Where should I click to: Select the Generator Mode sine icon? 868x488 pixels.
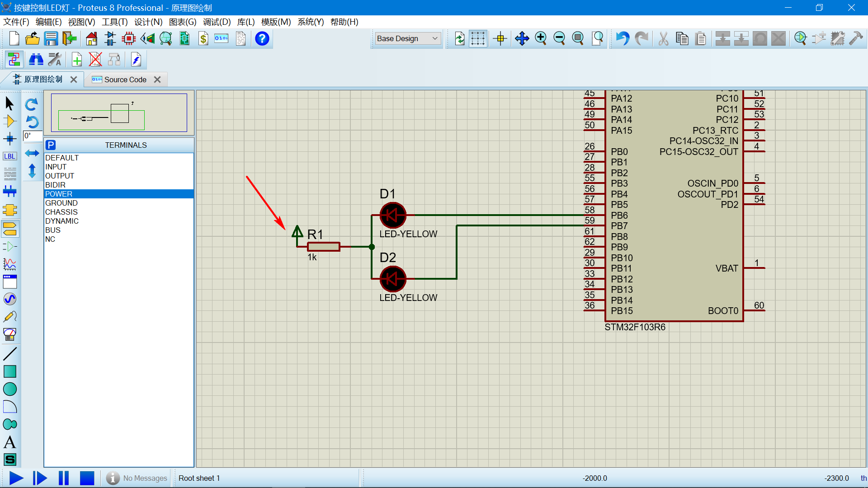point(9,299)
